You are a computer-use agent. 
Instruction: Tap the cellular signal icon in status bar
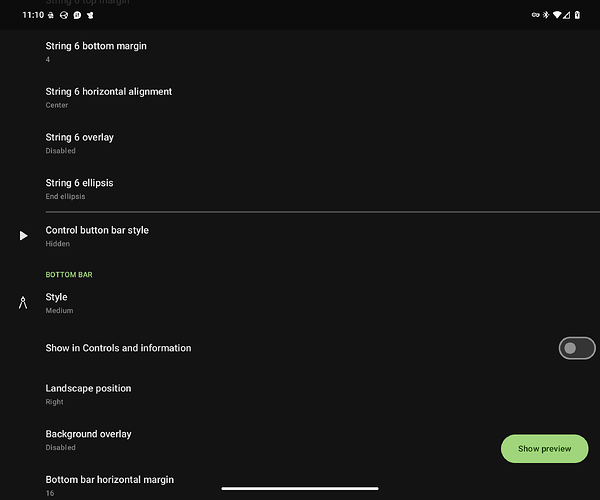click(x=567, y=15)
